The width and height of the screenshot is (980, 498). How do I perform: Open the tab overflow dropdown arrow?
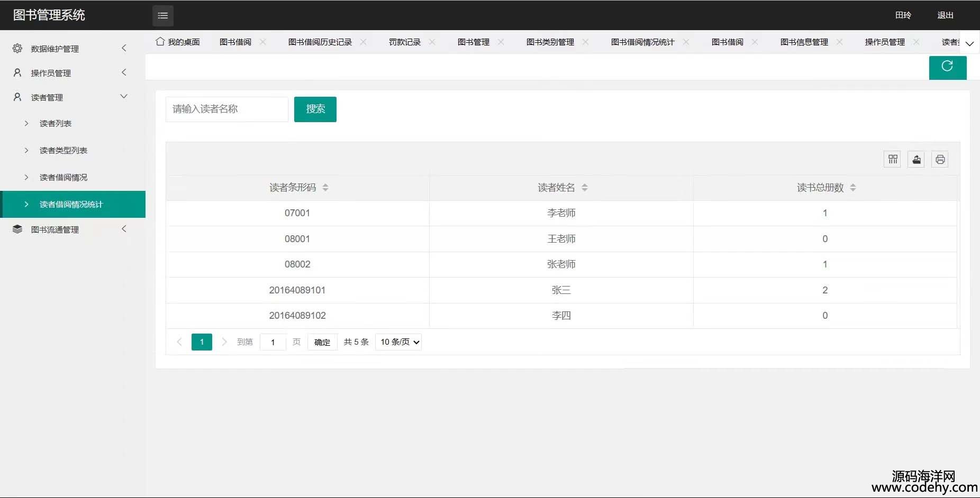coord(969,43)
